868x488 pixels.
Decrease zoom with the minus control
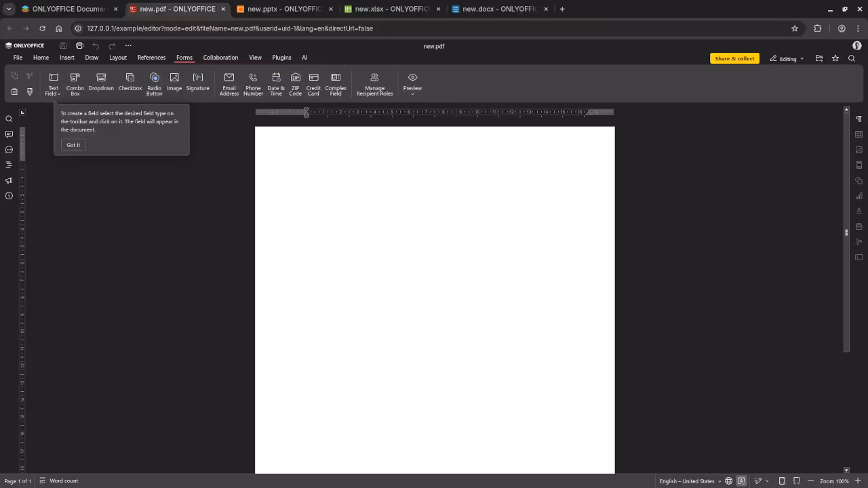(812, 481)
